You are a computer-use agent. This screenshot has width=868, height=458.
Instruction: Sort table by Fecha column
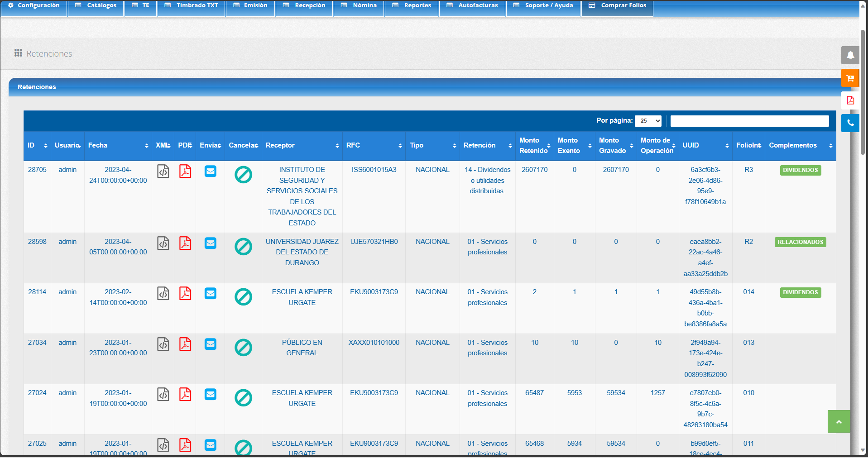[118, 145]
